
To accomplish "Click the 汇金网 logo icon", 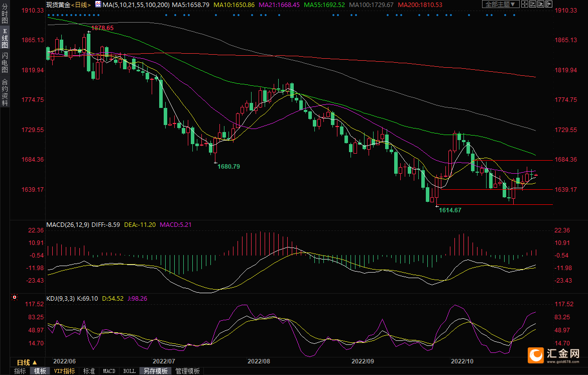I will click(x=535, y=355).
